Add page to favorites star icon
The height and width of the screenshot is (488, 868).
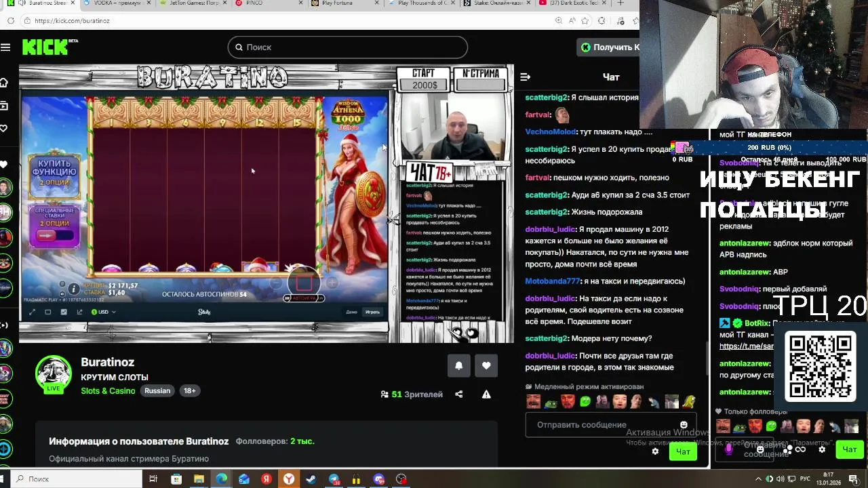coord(585,21)
